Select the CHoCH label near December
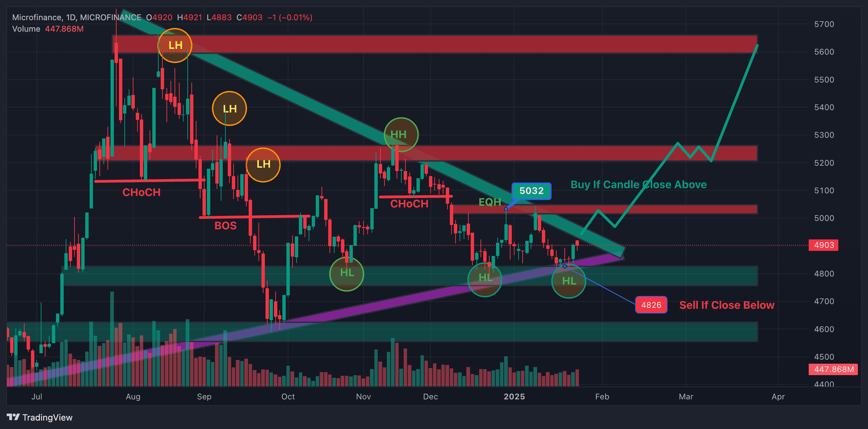Viewport: 868px width, 429px height. click(x=409, y=204)
